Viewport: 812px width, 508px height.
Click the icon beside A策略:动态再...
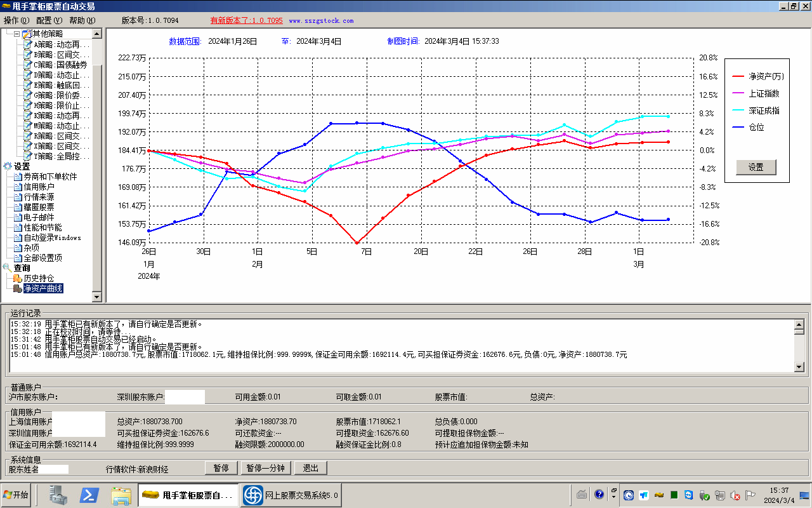pyautogui.click(x=28, y=44)
